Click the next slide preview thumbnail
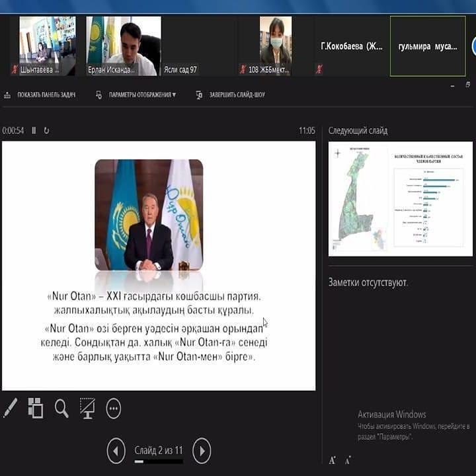Viewport: 476px width, 476px height. [x=400, y=198]
